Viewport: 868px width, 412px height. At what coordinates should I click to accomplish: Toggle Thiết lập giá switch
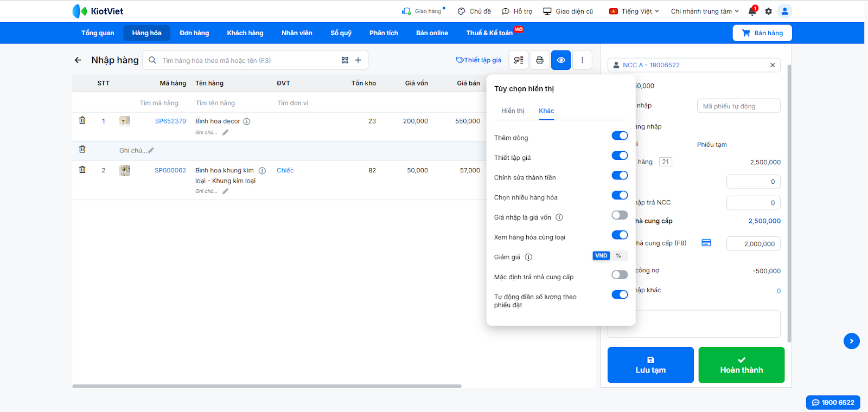pyautogui.click(x=620, y=156)
